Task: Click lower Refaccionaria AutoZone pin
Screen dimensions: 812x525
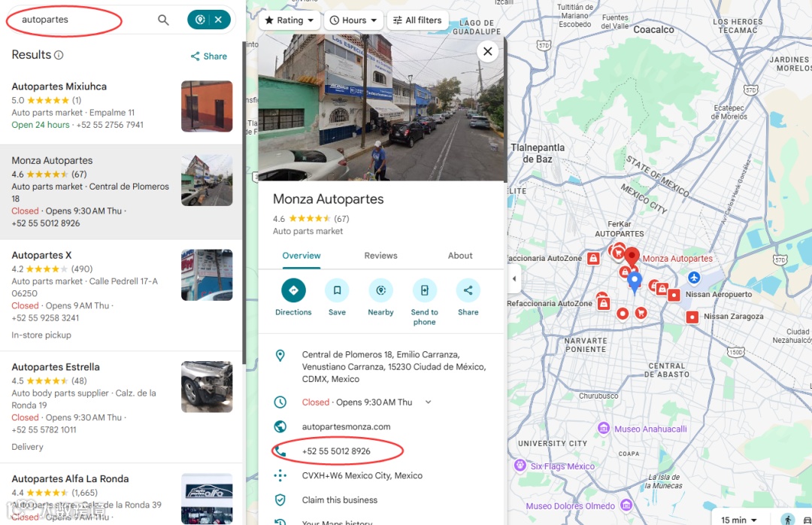Action: pos(603,303)
